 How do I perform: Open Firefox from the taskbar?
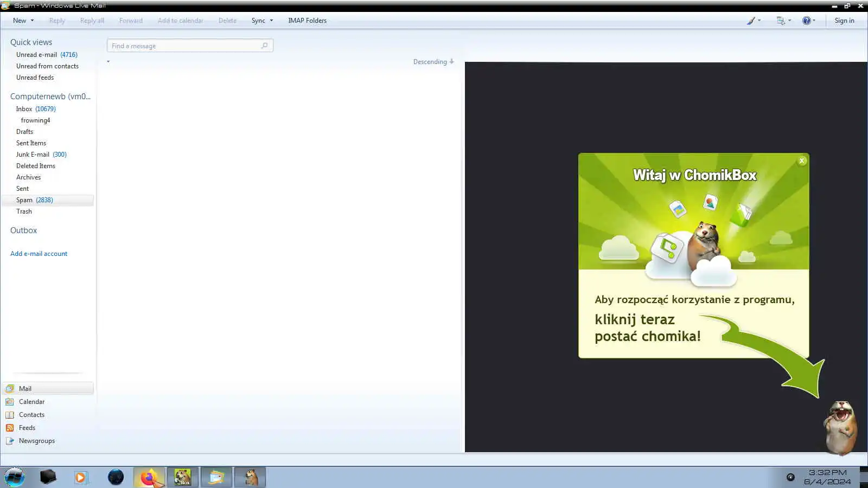[150, 477]
